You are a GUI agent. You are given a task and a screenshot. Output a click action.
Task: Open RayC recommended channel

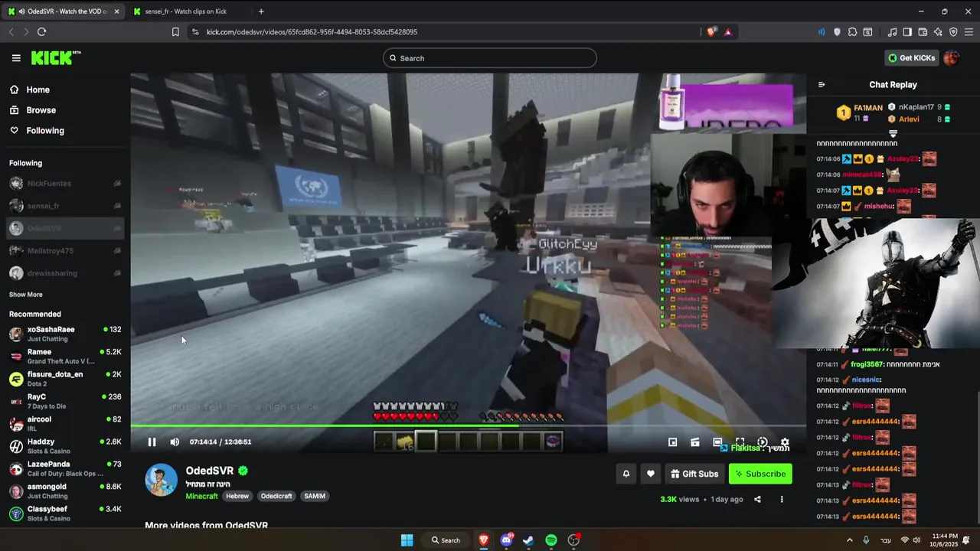pyautogui.click(x=65, y=401)
